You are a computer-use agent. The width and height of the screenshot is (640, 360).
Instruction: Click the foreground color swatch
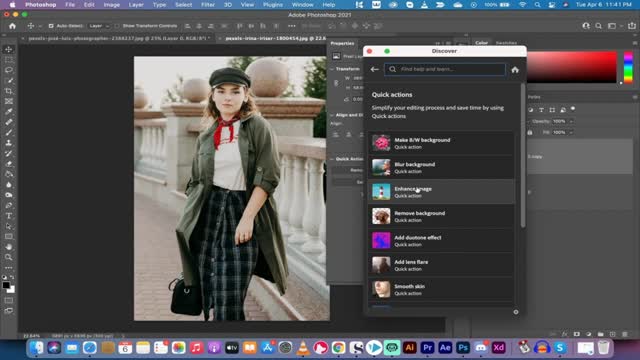coord(6,285)
